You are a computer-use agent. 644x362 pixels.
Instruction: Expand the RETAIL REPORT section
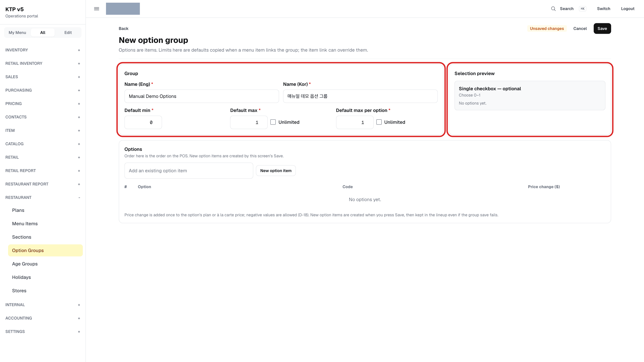(x=43, y=171)
